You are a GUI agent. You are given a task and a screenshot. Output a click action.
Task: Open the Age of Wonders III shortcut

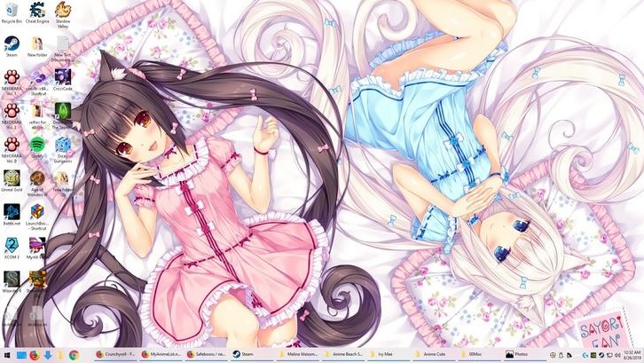point(37,178)
